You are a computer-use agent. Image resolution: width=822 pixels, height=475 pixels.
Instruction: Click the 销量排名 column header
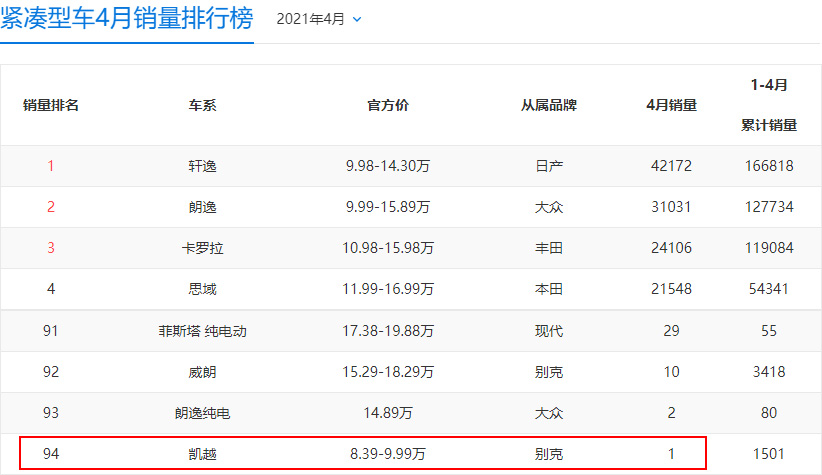point(51,105)
